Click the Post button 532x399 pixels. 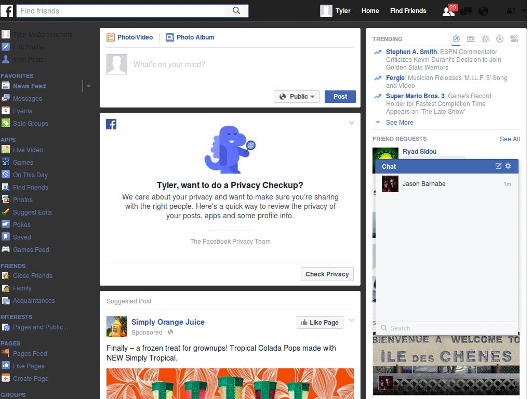[x=340, y=97]
